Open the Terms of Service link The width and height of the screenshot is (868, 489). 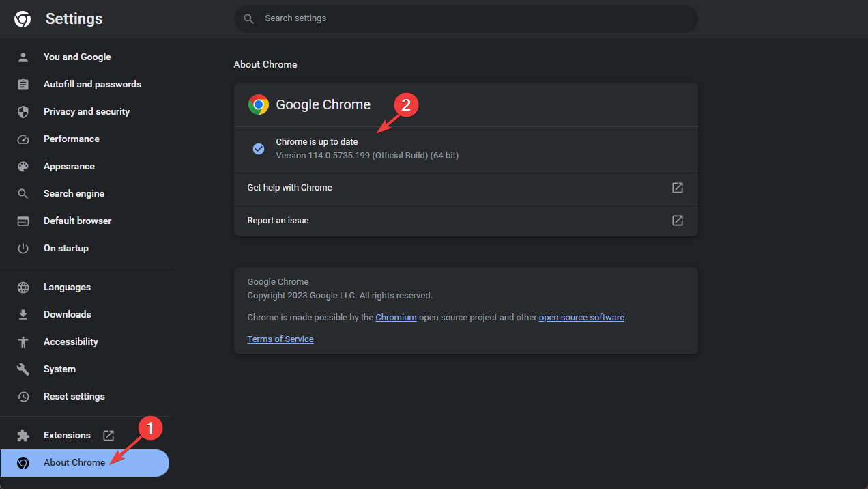(280, 339)
